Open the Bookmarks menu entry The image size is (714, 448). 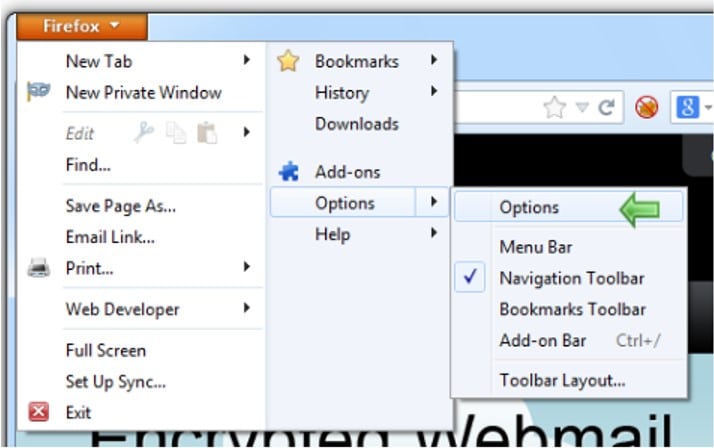(357, 61)
